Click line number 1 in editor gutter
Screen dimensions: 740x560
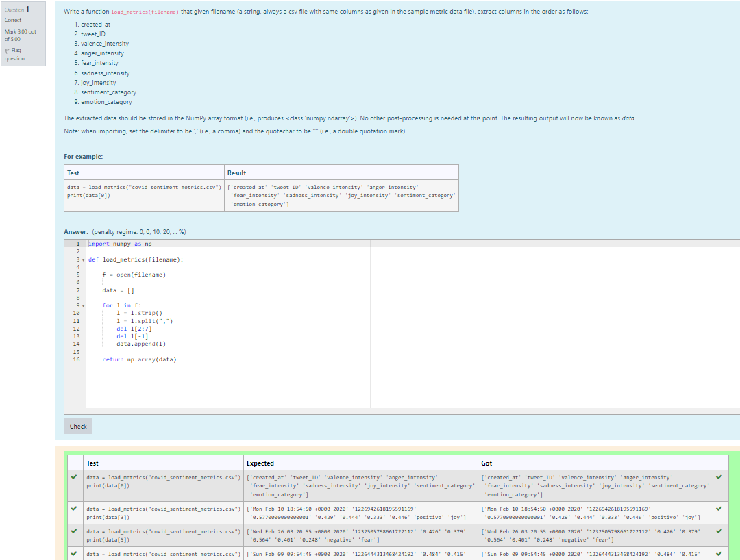tap(78, 244)
